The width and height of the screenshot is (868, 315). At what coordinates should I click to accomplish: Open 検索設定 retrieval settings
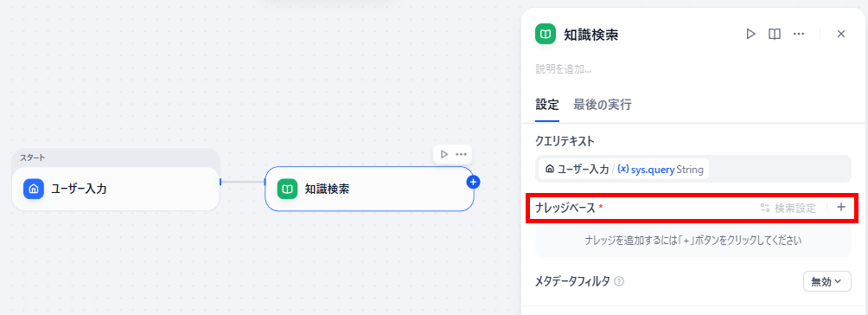click(788, 208)
